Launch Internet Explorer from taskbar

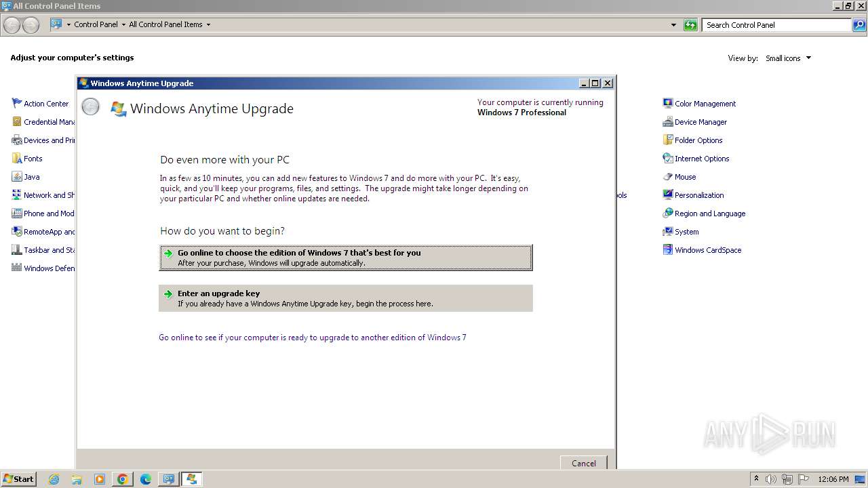tap(54, 479)
